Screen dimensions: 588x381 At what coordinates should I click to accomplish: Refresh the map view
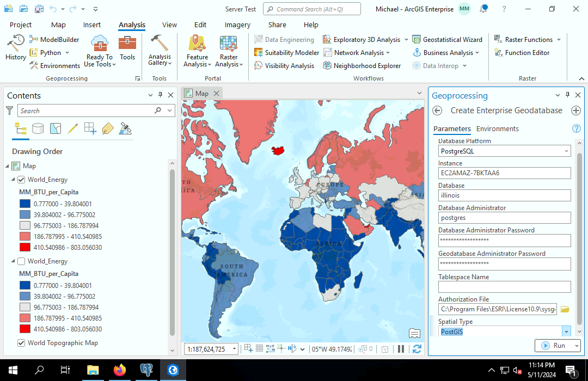coord(417,349)
